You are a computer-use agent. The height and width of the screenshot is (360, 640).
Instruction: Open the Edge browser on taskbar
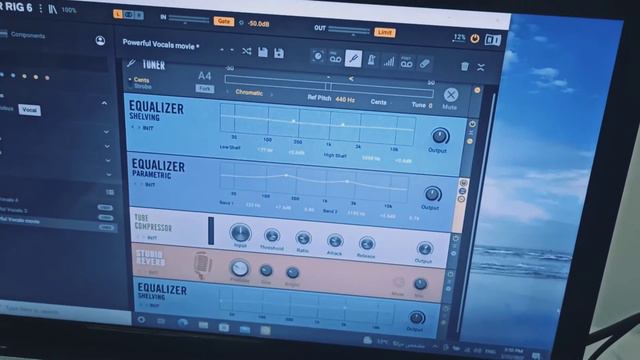click(182, 323)
